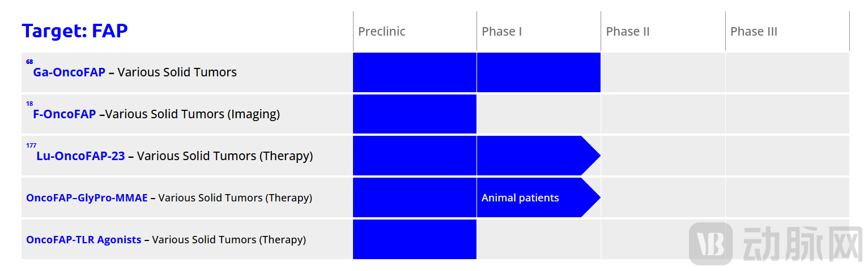Click the Ga-OncoFAP Phase II empty cell
Image resolution: width=868 pixels, height=271 pixels.
coord(663,72)
